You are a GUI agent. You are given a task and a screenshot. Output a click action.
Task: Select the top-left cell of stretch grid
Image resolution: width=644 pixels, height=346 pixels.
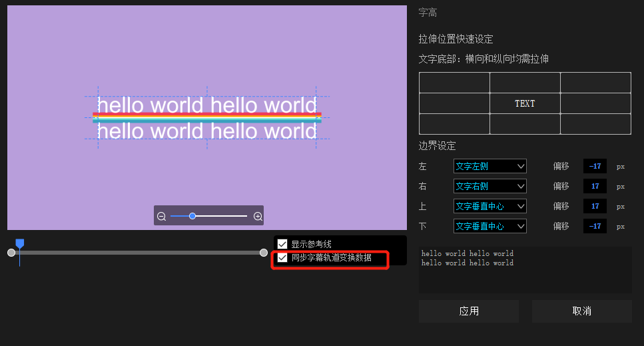[454, 83]
